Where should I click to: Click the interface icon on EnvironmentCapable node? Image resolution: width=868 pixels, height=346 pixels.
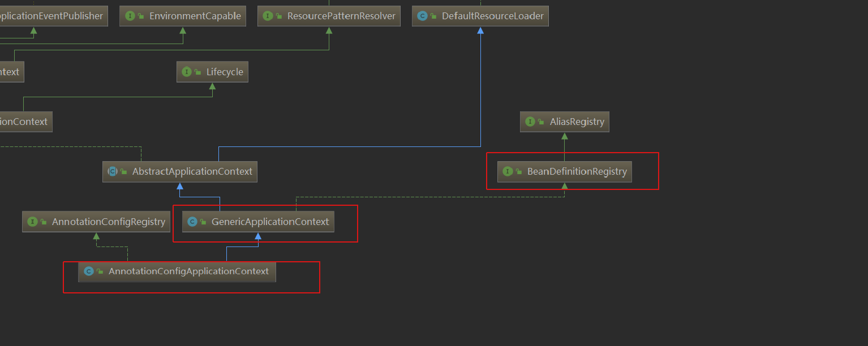(131, 16)
